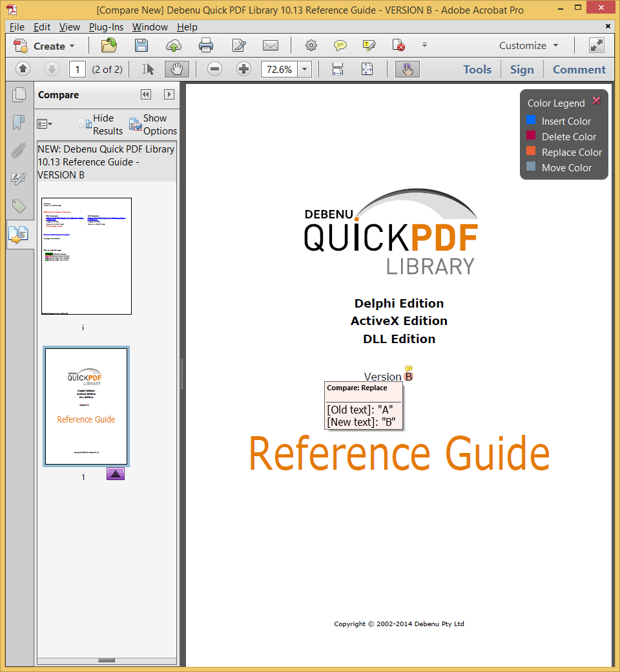Screen dimensions: 620x672
Task: Click Show Options in Compare panel
Action: point(153,124)
